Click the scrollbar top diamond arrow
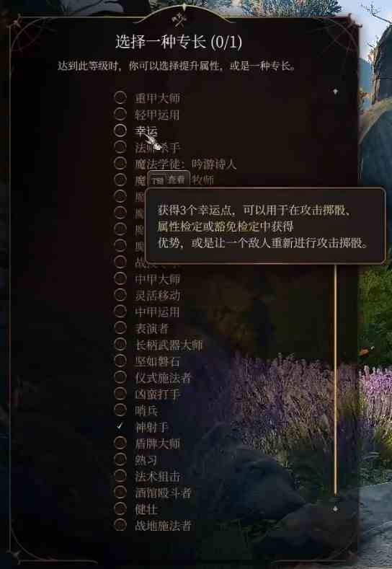This screenshot has height=569, width=392. [x=335, y=92]
